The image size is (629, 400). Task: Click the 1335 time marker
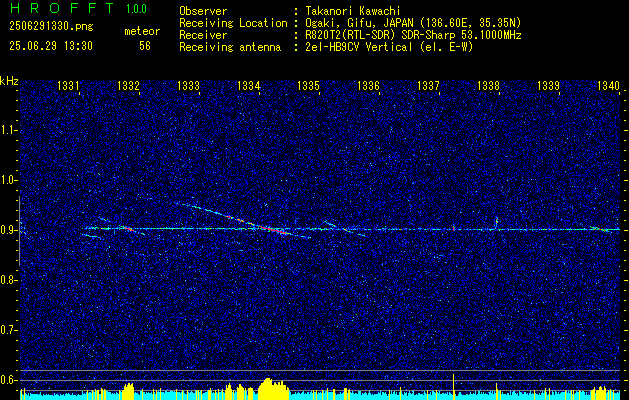308,85
